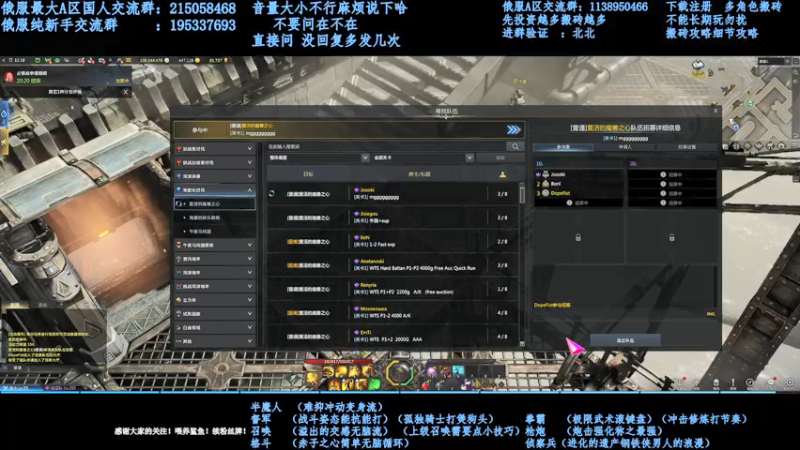Click the minimap at the top-right corner
800x450 pixels.
point(758,105)
